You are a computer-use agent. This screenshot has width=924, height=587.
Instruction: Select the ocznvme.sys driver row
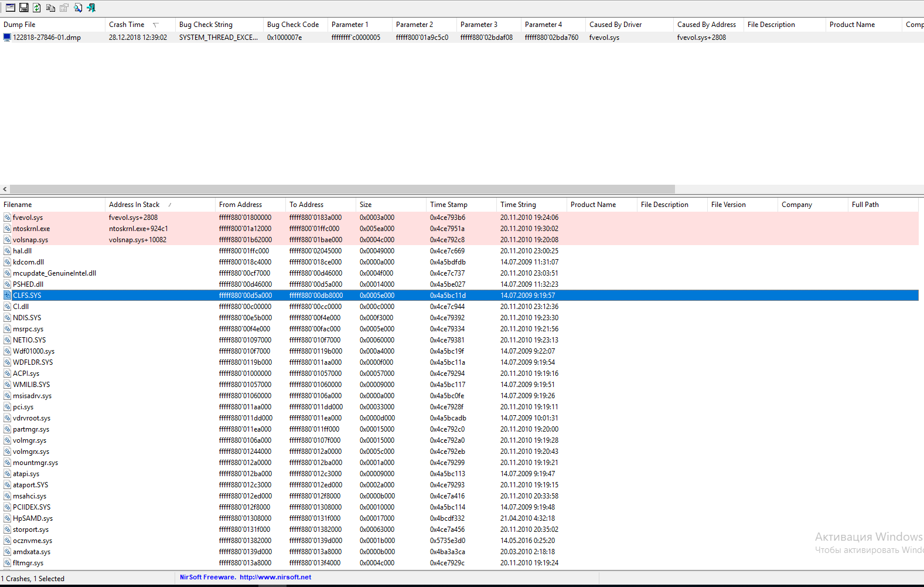click(x=459, y=541)
